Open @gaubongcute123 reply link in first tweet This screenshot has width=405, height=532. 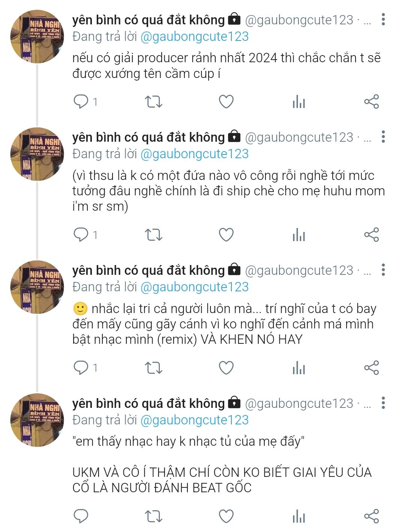click(x=194, y=36)
